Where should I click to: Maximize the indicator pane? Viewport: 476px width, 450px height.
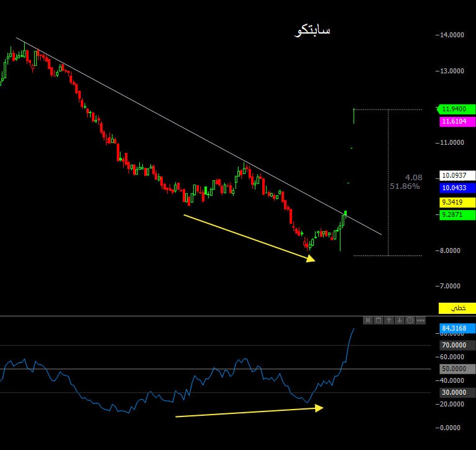pyautogui.click(x=378, y=320)
